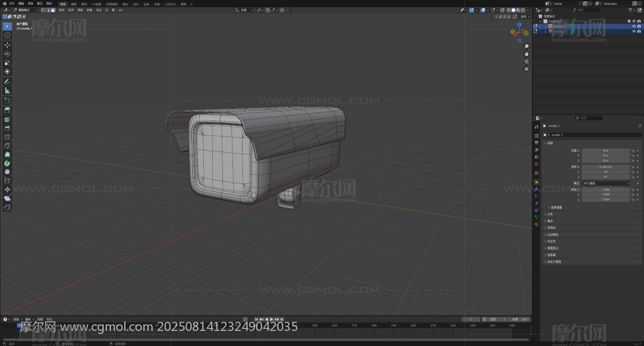This screenshot has width=644, height=346.
Task: Open the Render menu
Action: (x=30, y=4)
